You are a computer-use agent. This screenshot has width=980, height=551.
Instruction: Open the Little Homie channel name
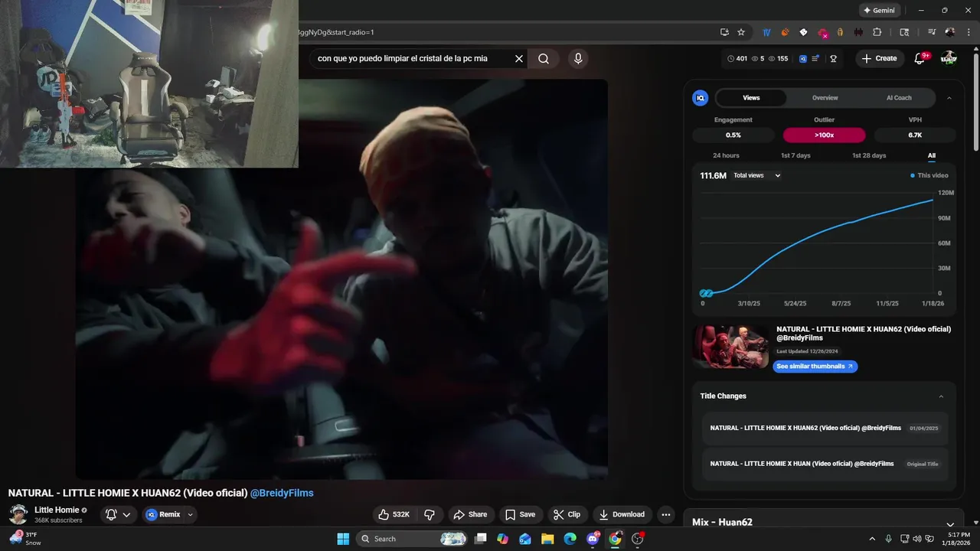click(57, 510)
